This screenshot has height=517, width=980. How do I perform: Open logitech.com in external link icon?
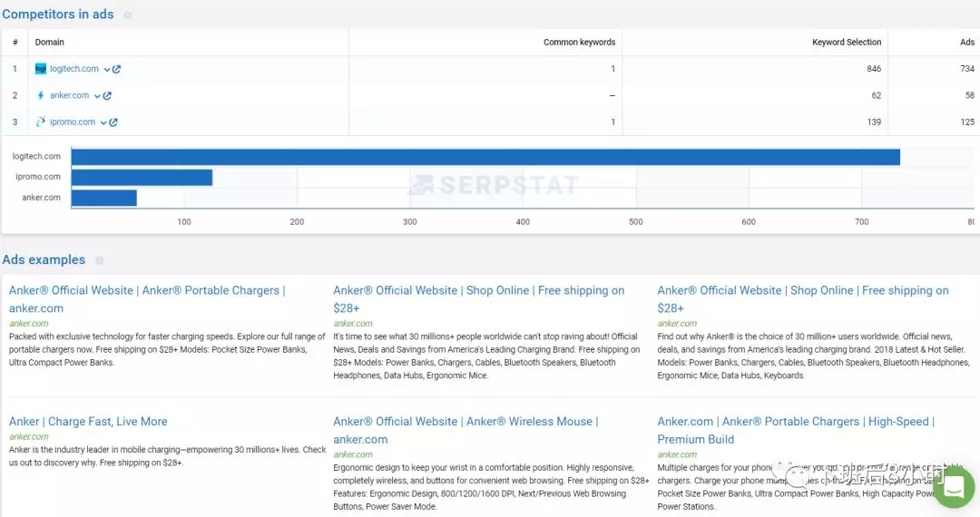(x=116, y=69)
